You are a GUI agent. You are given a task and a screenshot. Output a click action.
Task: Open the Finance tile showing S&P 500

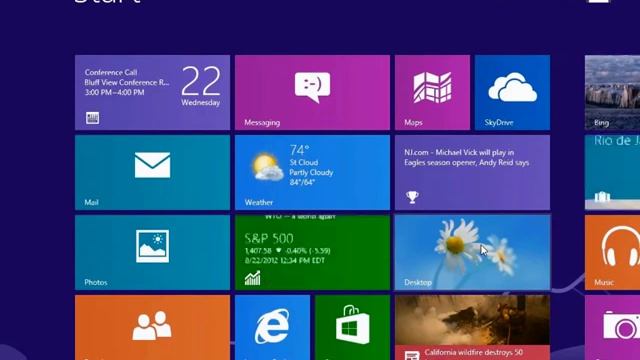click(x=312, y=253)
